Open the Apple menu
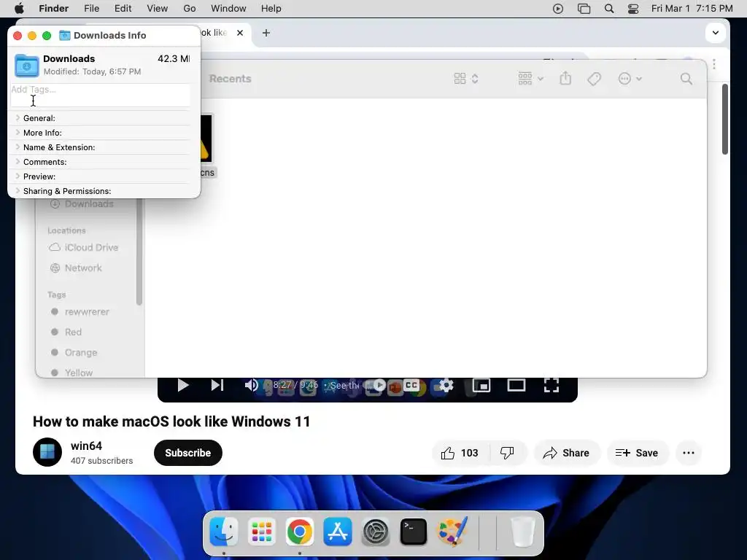 19,9
